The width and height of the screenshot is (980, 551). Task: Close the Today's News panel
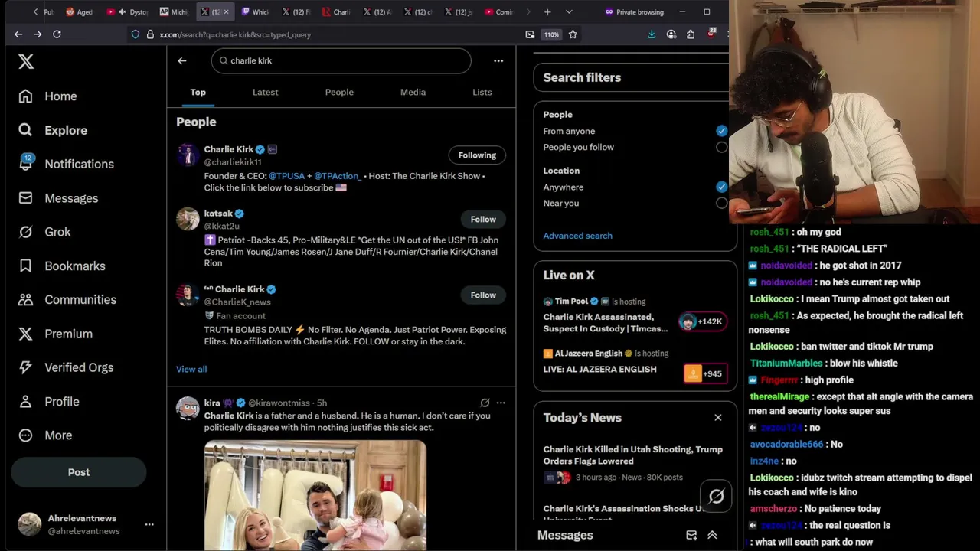coord(718,418)
